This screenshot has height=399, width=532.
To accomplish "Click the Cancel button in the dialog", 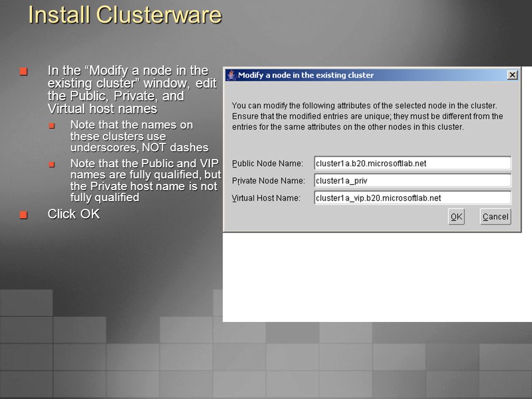I will coord(495,217).
